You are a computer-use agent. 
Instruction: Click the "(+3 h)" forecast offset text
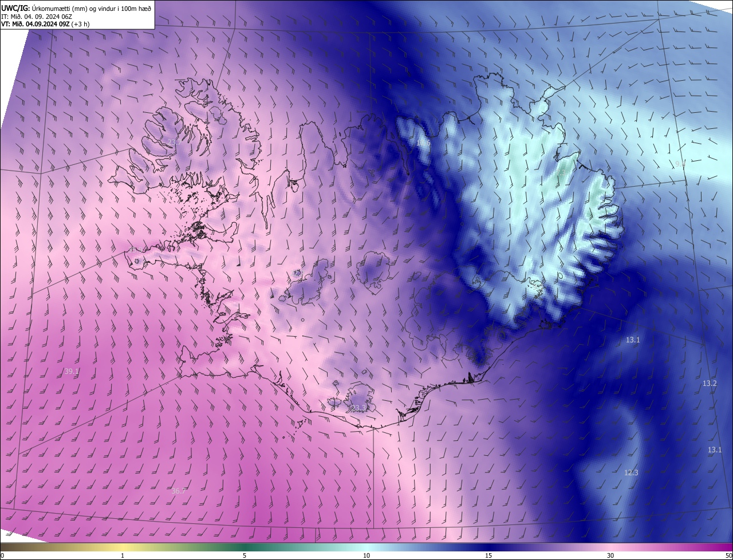80,24
